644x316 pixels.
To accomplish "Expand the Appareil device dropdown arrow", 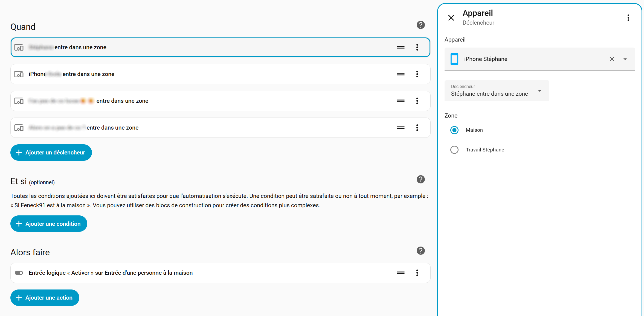I will (x=625, y=59).
